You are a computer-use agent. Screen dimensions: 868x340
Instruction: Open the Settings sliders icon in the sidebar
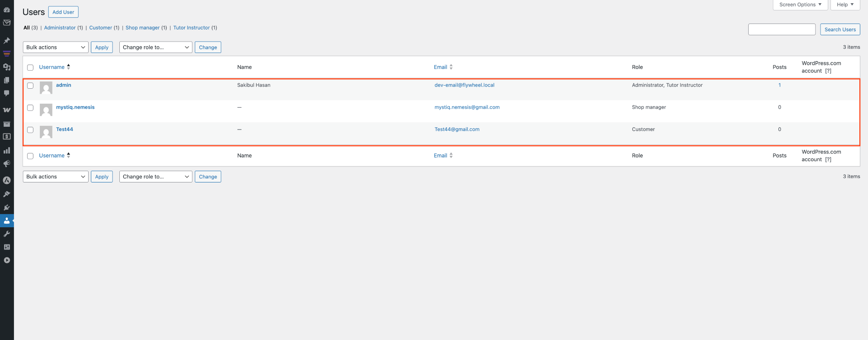pos(7,247)
